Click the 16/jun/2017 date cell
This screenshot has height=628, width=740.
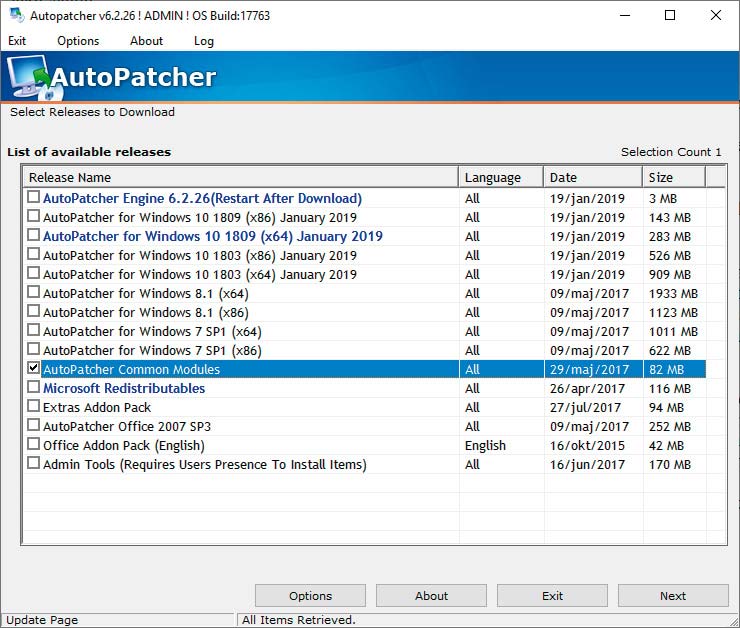coord(587,465)
